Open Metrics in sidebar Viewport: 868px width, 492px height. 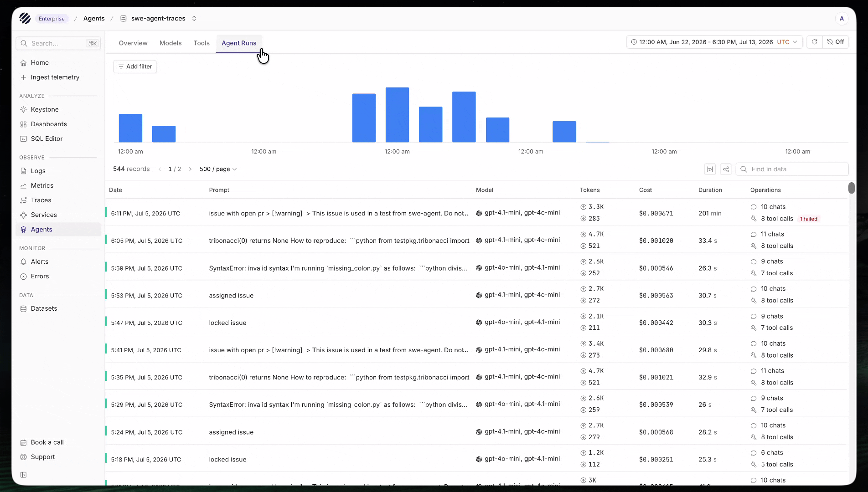58,185
